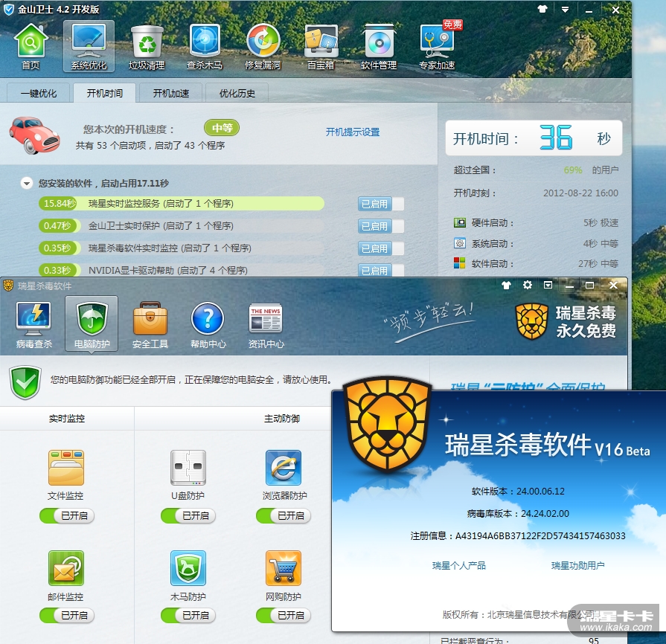Open 瑞星功勋用户 link in about dialog

(577, 565)
